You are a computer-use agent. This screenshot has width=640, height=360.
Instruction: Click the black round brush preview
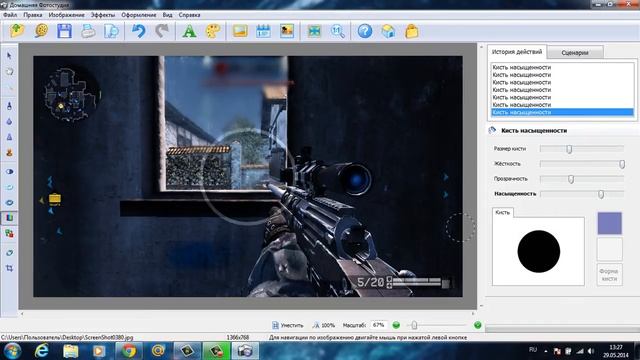[538, 251]
